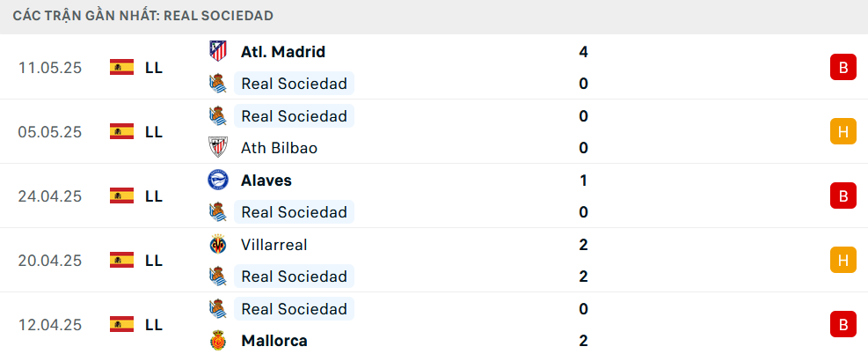
Task: Click orange H badge for Villarreal match
Action: pos(843,260)
